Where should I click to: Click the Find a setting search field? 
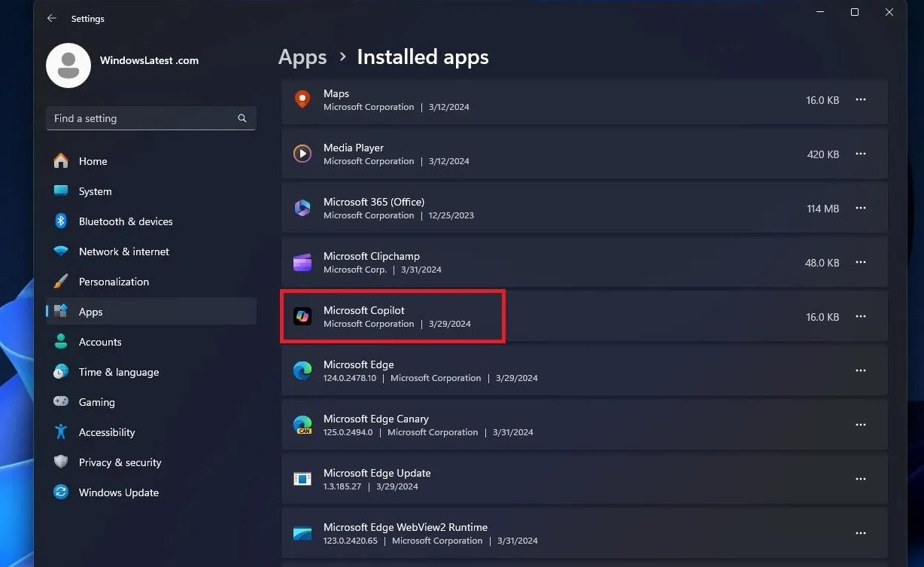tap(143, 118)
